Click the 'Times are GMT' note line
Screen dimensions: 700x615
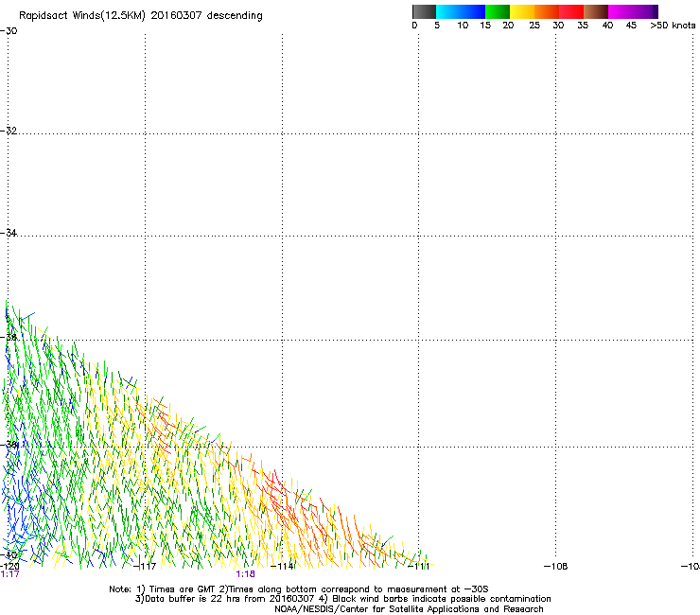[x=299, y=589]
